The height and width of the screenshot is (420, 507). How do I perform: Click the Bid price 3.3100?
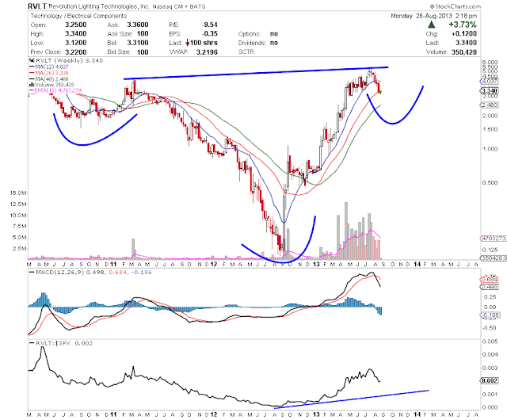pos(138,43)
